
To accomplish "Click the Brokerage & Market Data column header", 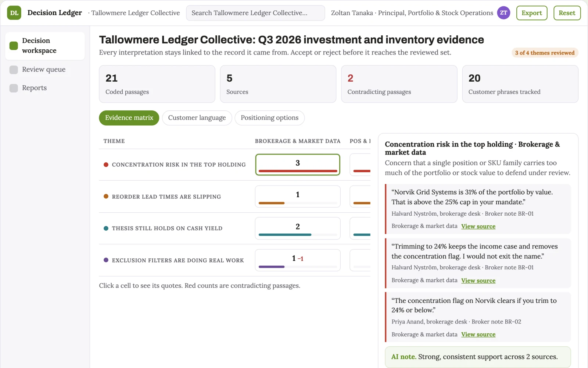I will coord(298,141).
